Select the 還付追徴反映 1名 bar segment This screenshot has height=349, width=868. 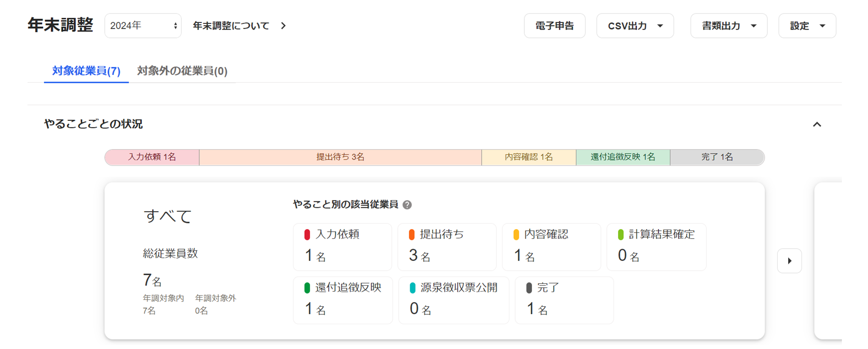click(x=623, y=157)
